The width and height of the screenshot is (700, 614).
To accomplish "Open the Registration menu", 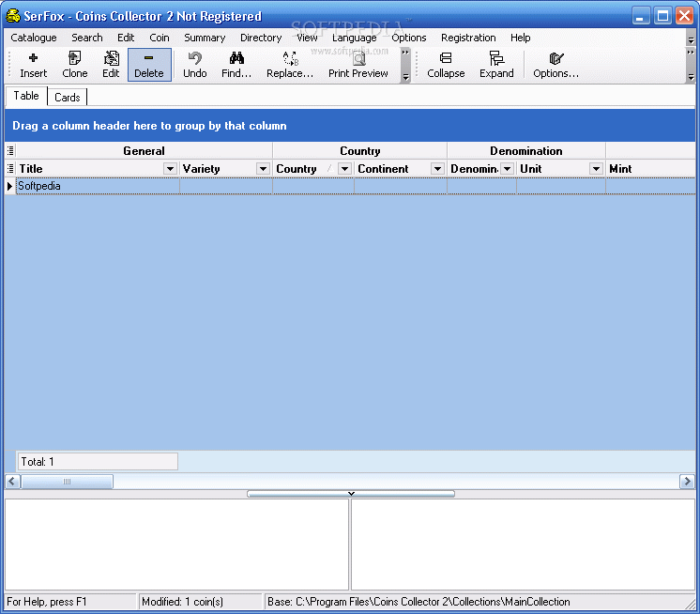I will tap(468, 38).
